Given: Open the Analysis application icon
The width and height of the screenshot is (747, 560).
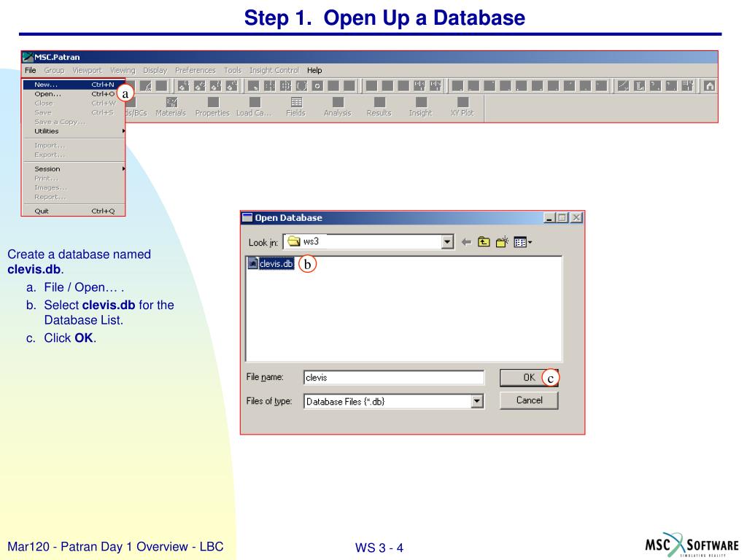Looking at the screenshot, I should (337, 107).
